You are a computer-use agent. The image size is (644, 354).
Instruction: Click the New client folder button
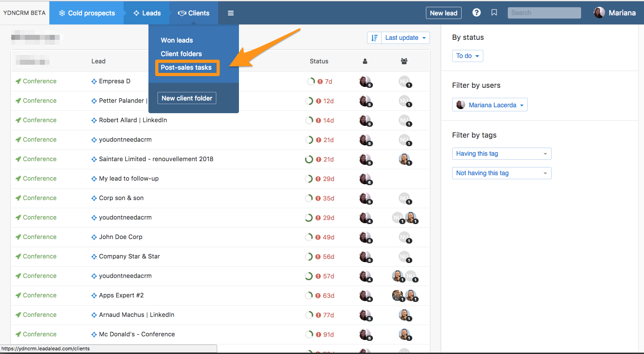coord(187,98)
